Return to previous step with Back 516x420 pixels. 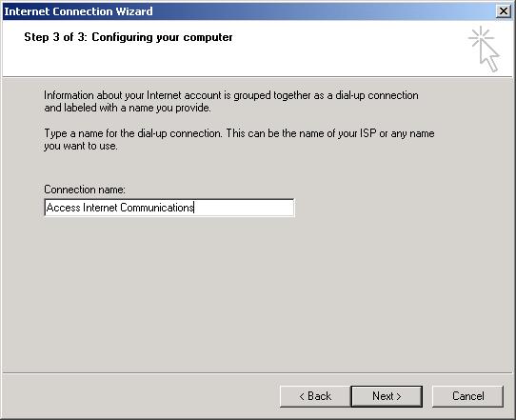[315, 396]
